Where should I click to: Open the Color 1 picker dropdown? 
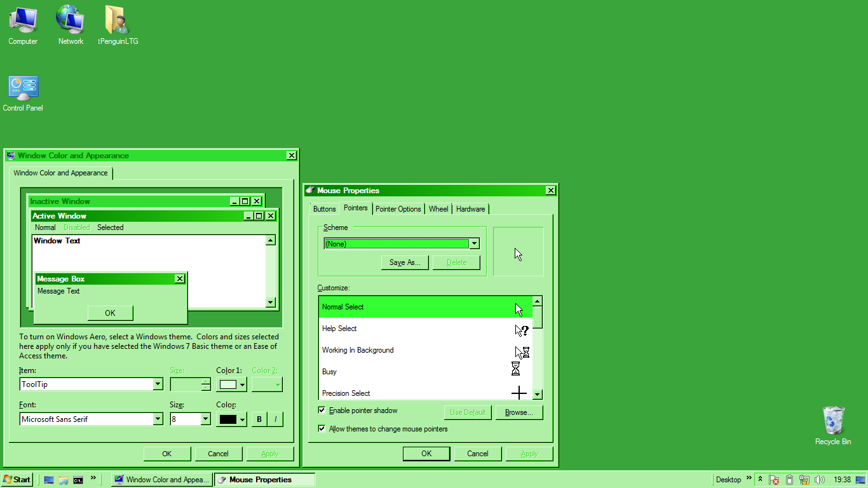[x=231, y=384]
